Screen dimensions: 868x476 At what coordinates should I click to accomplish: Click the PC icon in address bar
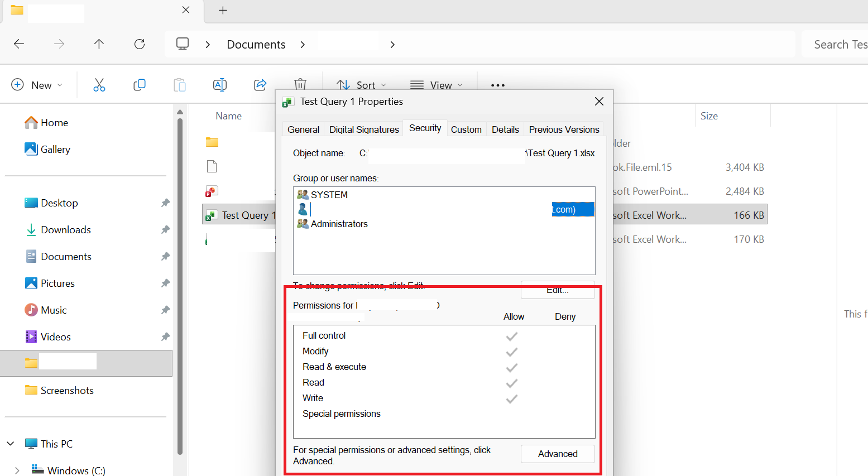(x=183, y=44)
